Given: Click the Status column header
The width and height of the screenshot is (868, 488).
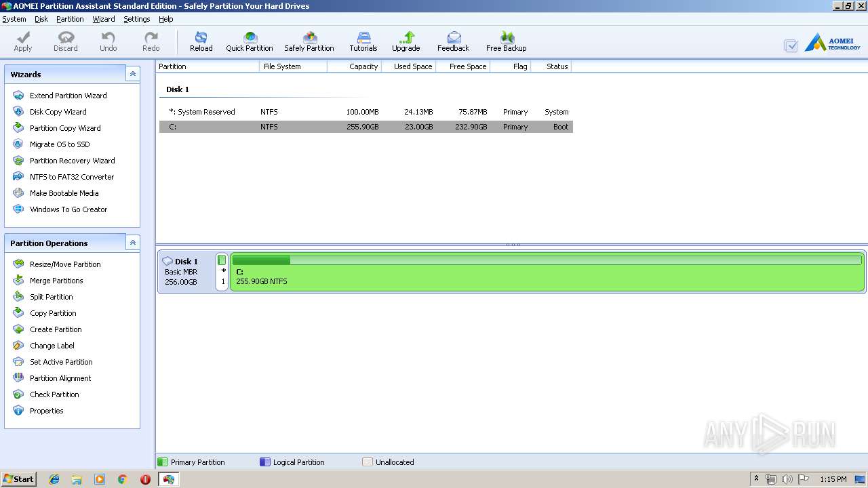Looking at the screenshot, I should (551, 66).
